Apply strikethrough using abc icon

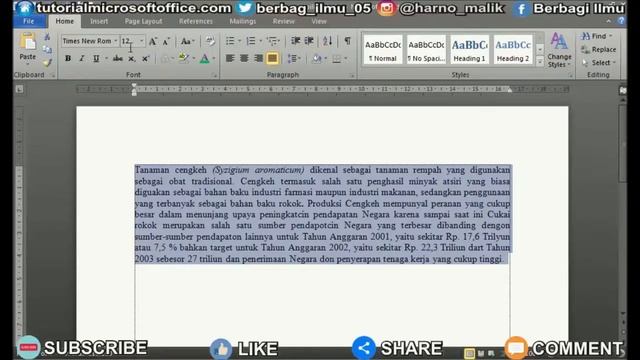point(118,59)
